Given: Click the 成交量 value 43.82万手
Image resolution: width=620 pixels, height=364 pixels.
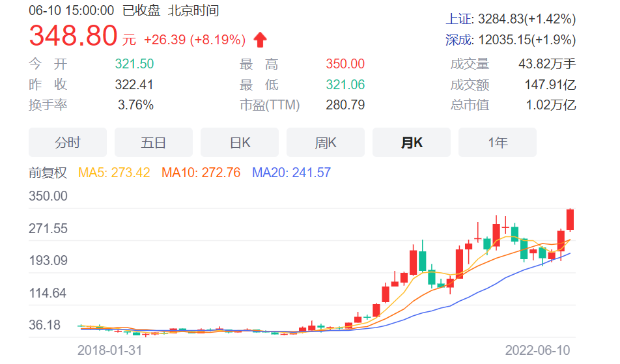Looking at the screenshot, I should click(547, 64).
